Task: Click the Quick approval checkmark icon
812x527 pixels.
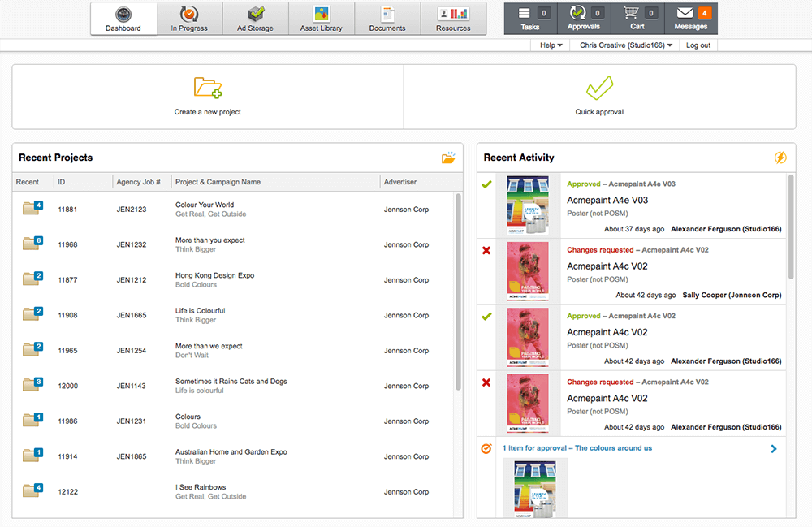Action: coord(599,88)
